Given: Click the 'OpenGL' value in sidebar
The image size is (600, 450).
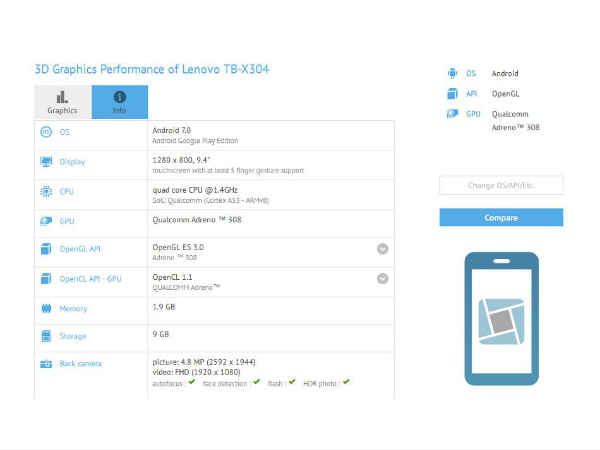Looking at the screenshot, I should 505,94.
